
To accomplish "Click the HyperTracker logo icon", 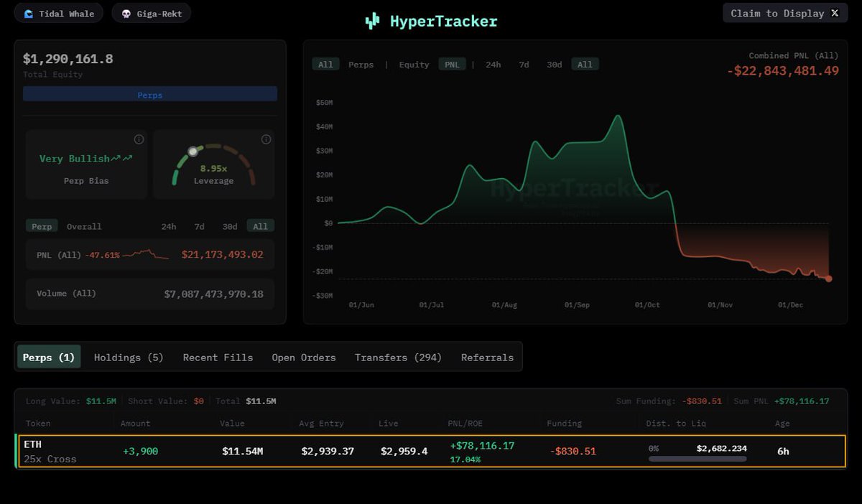I will (372, 21).
